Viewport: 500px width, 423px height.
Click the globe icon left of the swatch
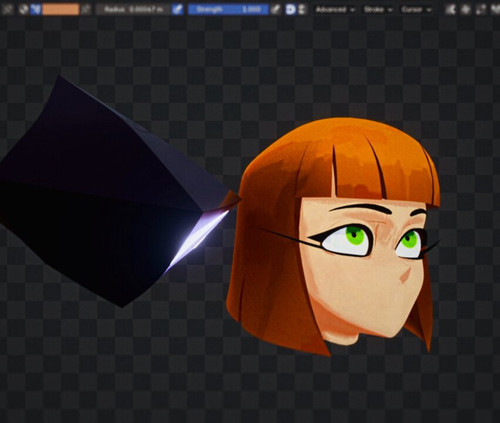click(x=23, y=9)
